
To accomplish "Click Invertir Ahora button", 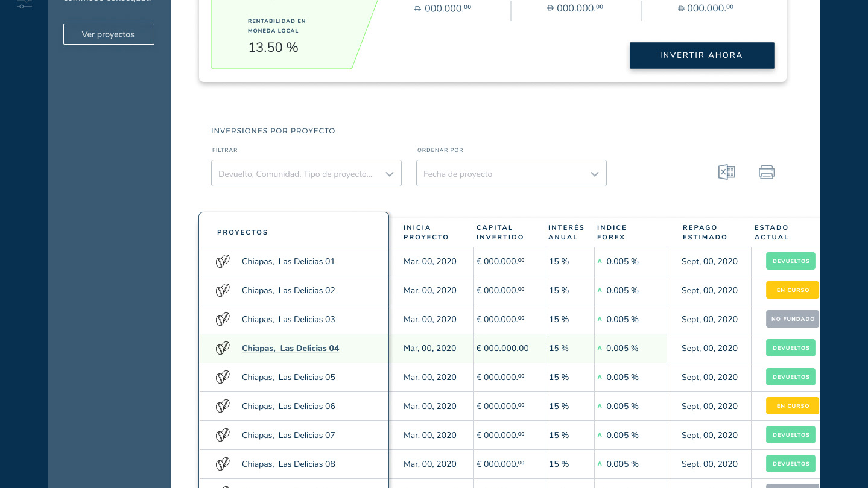I will (x=702, y=55).
